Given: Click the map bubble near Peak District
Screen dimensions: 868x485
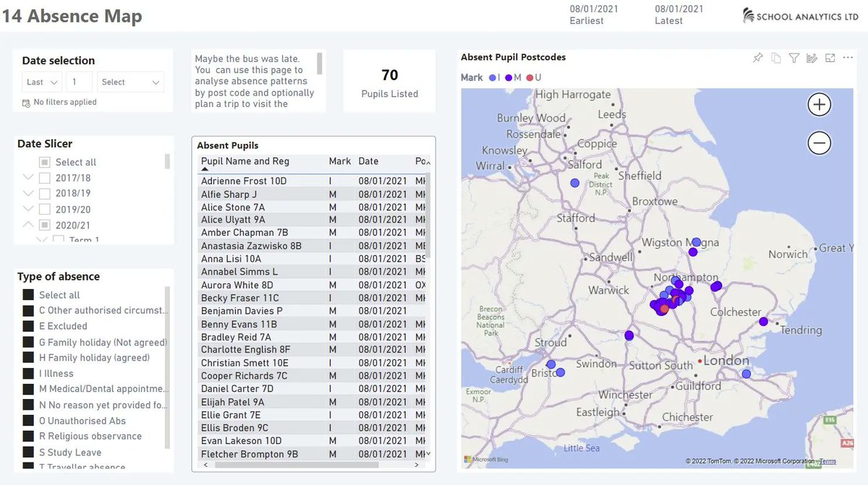Looking at the screenshot, I should click(x=574, y=184).
